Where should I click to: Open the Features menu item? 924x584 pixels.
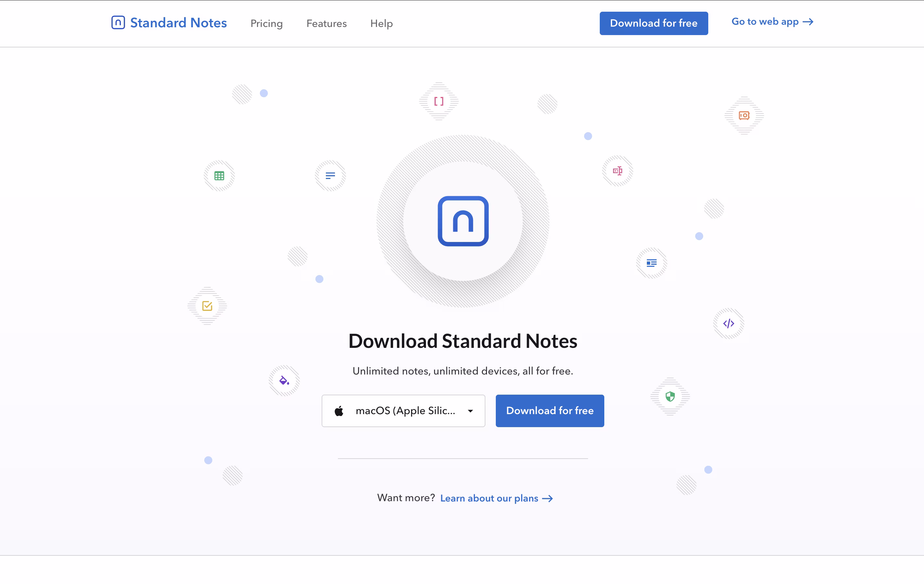point(326,23)
